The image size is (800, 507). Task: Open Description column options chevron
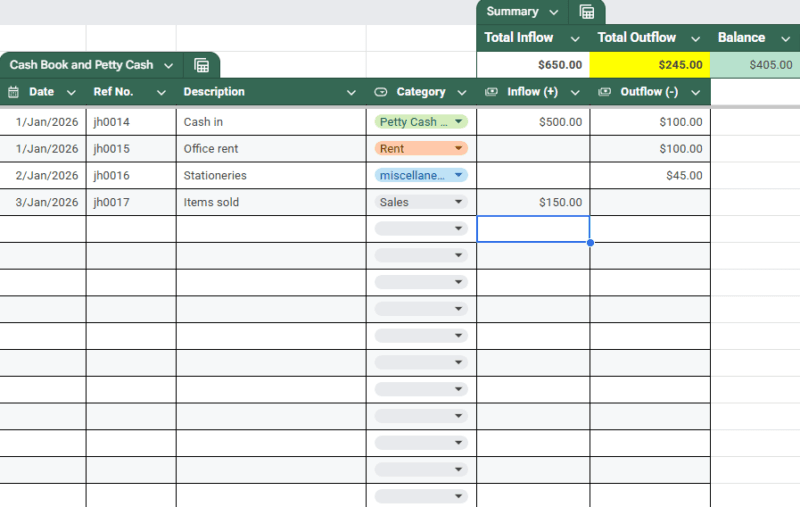(351, 92)
